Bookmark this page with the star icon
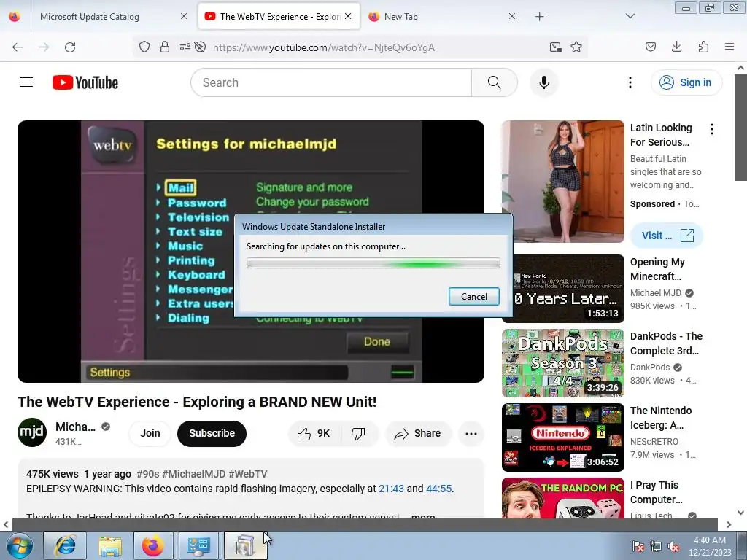Screen dimensions: 747x560 (576, 47)
